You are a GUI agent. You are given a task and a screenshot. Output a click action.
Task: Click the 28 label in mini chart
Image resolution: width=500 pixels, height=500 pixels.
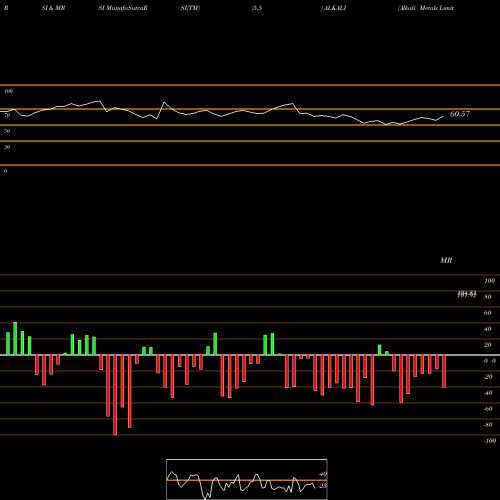(323, 486)
